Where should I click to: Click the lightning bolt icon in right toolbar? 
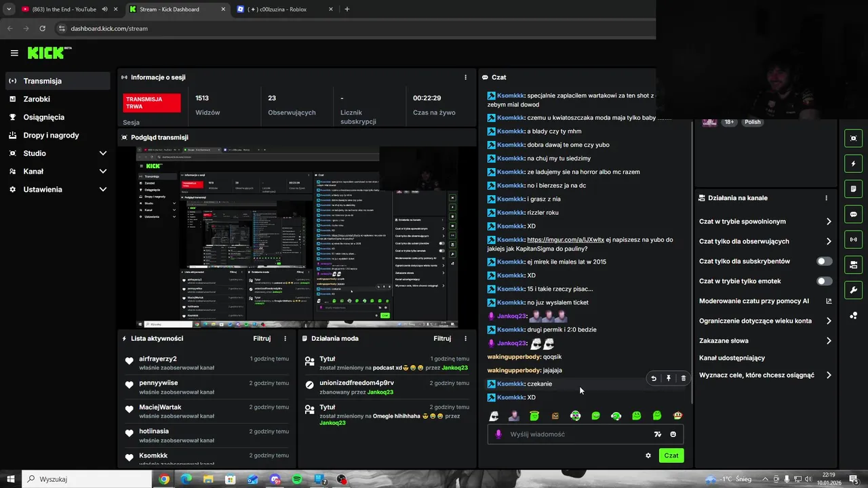[853, 163]
